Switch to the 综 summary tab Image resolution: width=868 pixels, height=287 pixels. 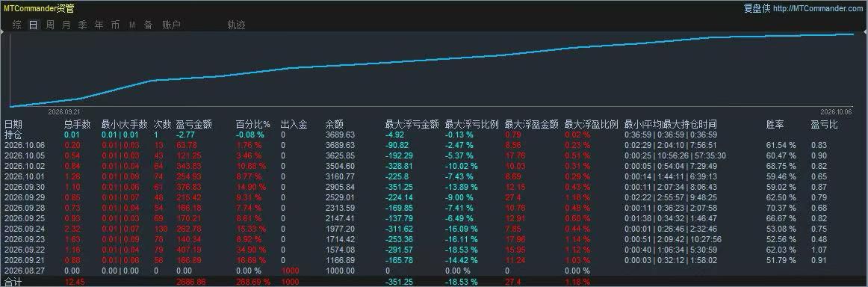point(17,25)
